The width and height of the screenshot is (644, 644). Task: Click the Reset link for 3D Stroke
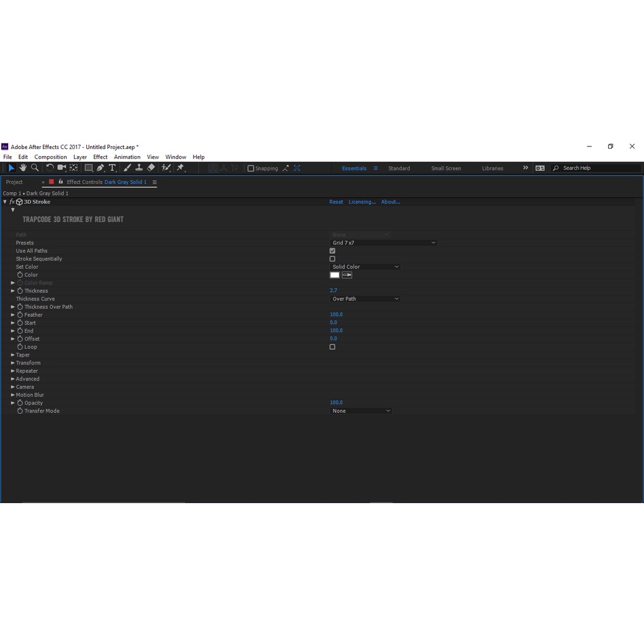click(336, 203)
